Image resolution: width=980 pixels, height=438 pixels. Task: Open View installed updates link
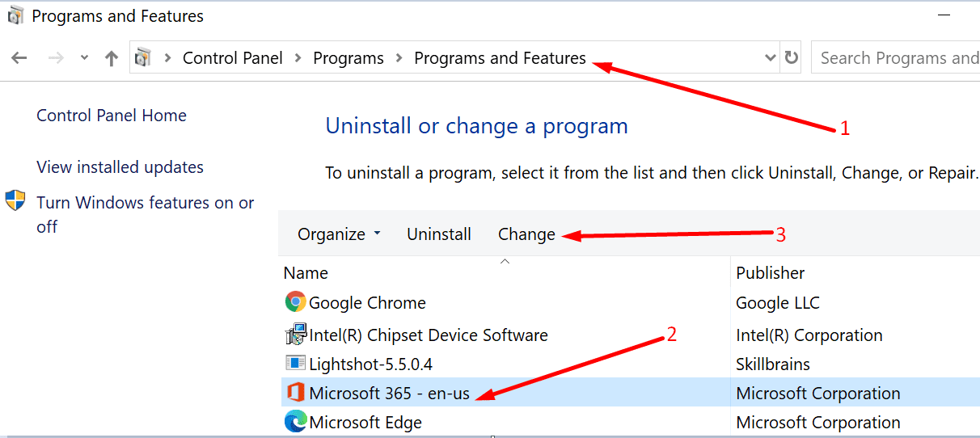coord(120,167)
